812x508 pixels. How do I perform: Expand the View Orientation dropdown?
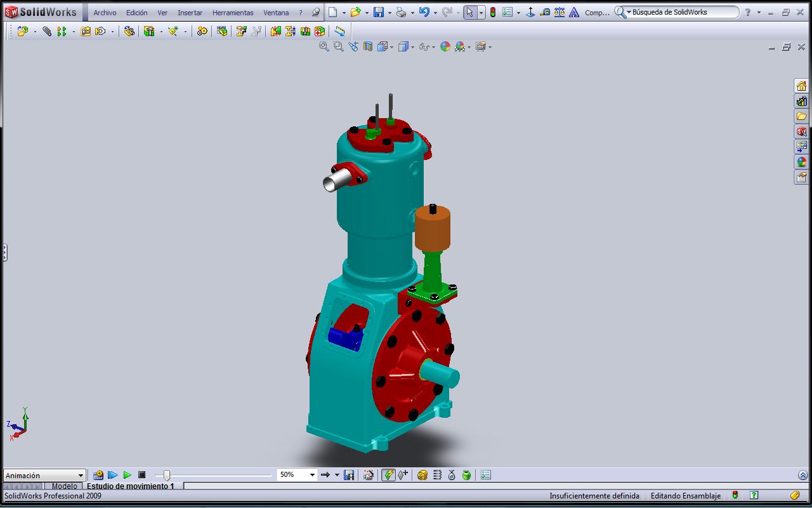point(392,47)
